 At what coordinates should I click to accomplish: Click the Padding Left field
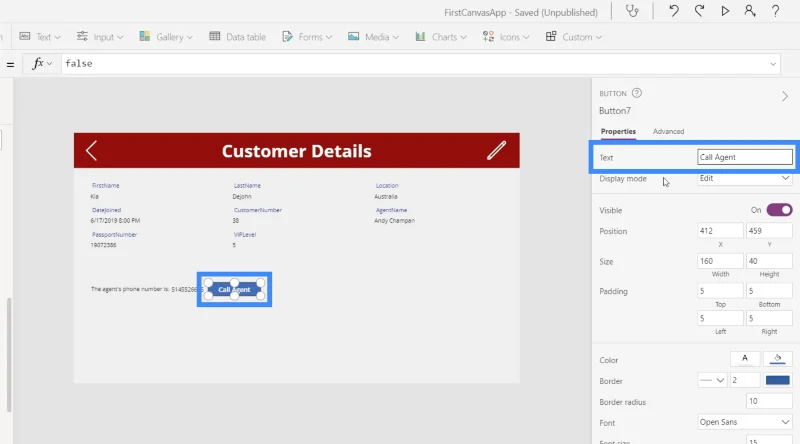click(720, 318)
